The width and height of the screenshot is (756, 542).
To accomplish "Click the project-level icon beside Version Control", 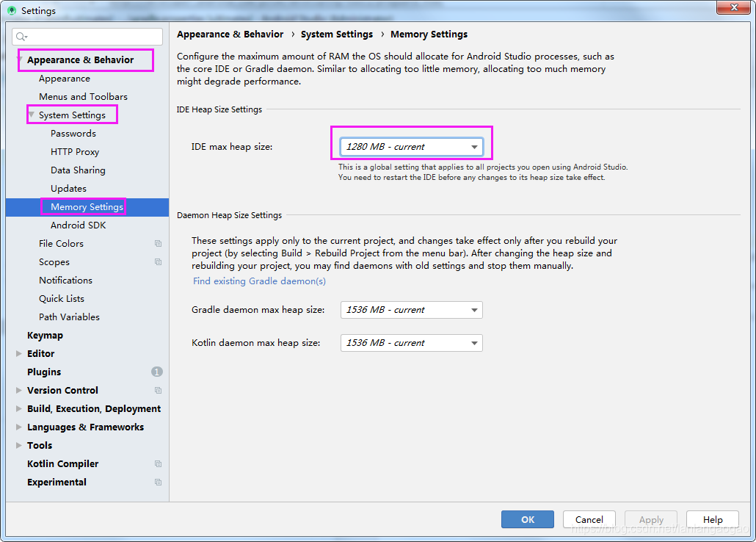I will click(x=158, y=391).
